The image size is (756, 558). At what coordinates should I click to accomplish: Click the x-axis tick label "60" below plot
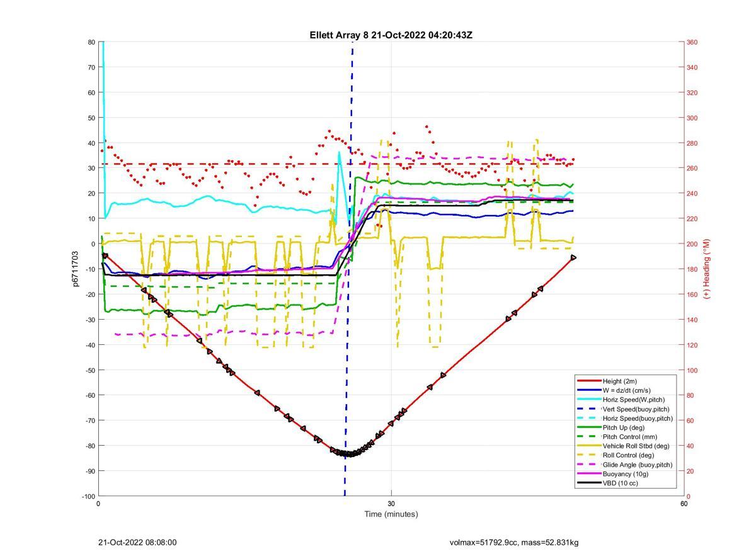(684, 503)
